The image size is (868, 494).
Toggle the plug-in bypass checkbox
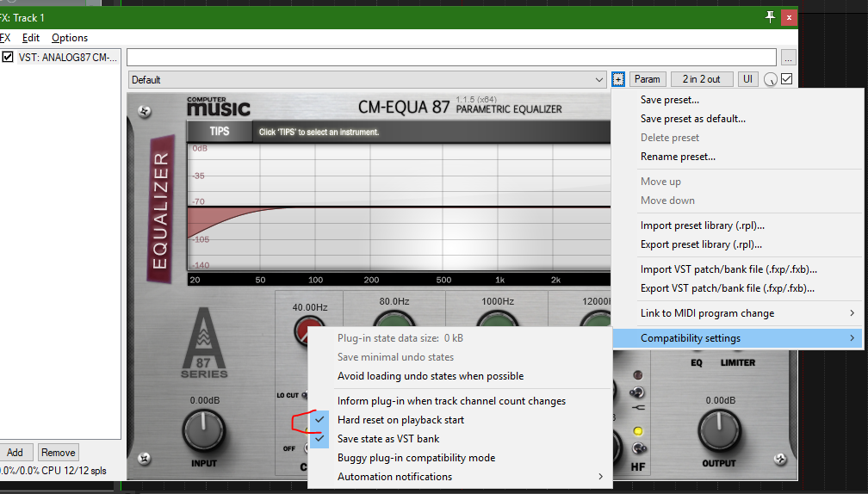point(787,79)
